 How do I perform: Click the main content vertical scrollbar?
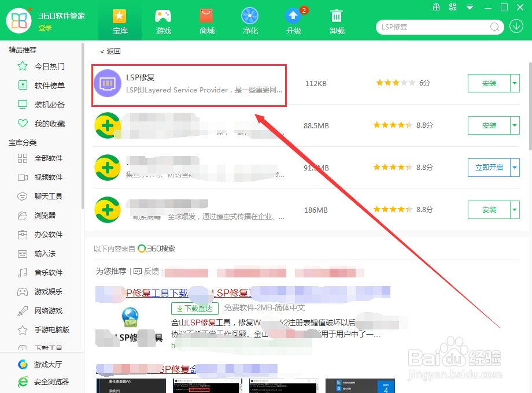530,106
